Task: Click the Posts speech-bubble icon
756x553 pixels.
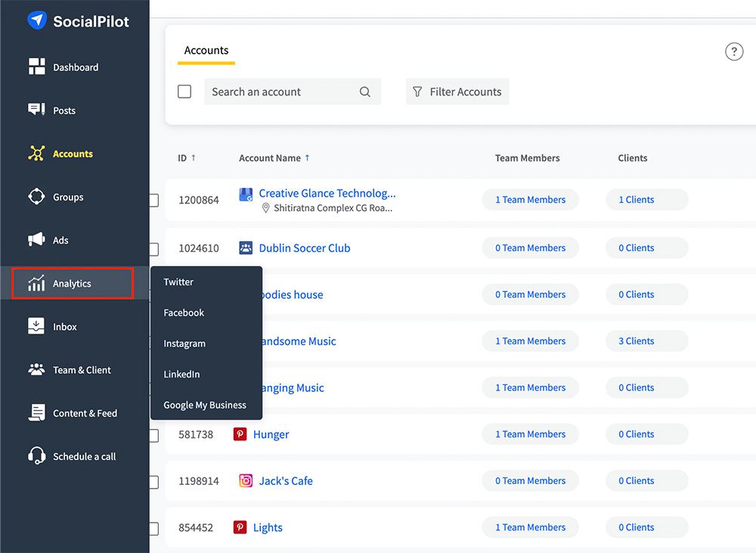Action: 36,110
